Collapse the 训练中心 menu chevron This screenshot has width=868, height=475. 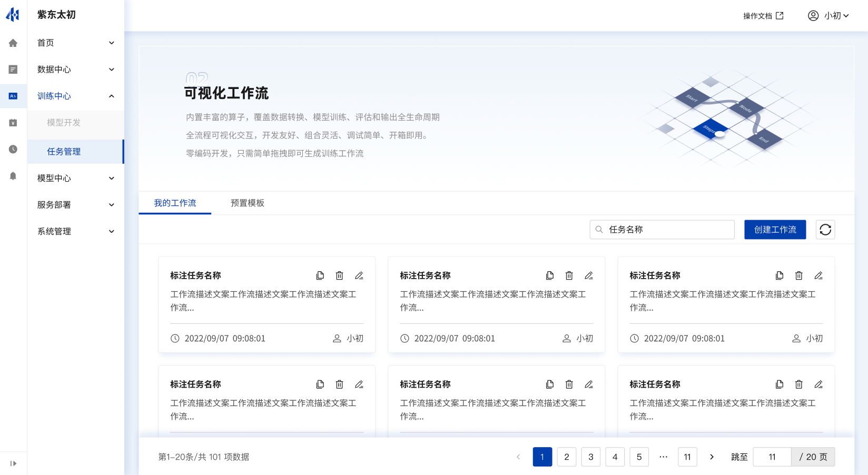pyautogui.click(x=112, y=96)
